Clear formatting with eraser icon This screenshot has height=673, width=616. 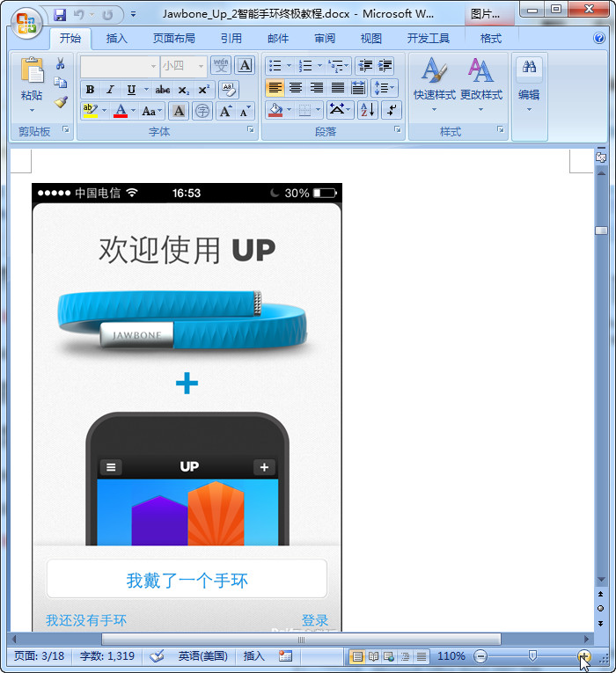coord(229,90)
